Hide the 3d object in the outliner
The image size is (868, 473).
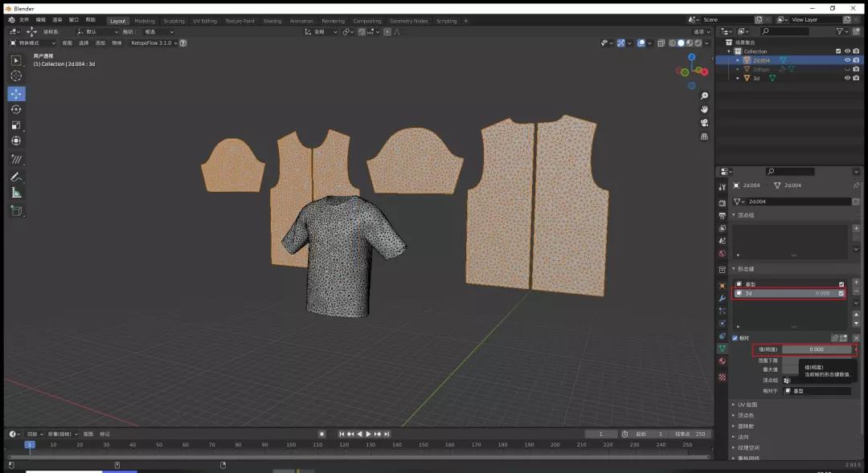tap(846, 78)
